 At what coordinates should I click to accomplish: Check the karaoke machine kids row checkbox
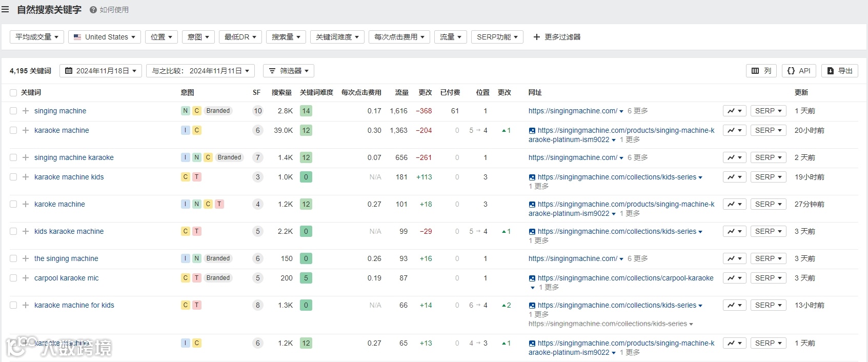pos(13,177)
